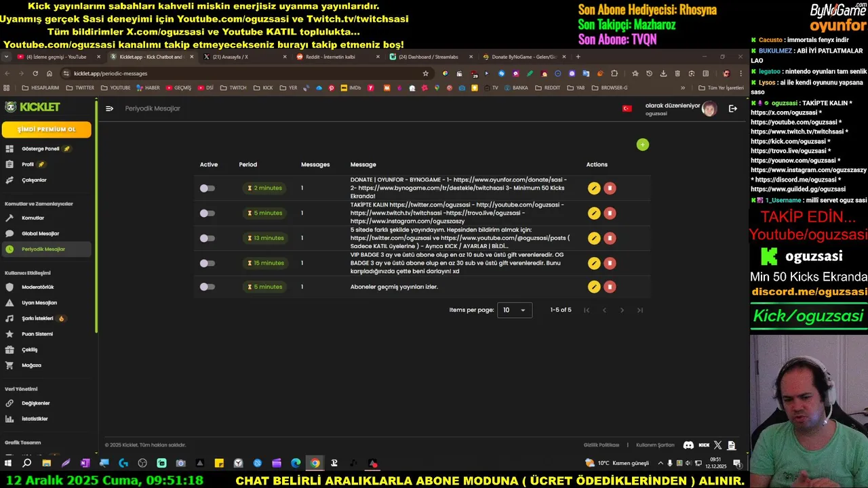Edit the 13 minutes periodic message
Image resolution: width=868 pixels, height=488 pixels.
pyautogui.click(x=594, y=238)
